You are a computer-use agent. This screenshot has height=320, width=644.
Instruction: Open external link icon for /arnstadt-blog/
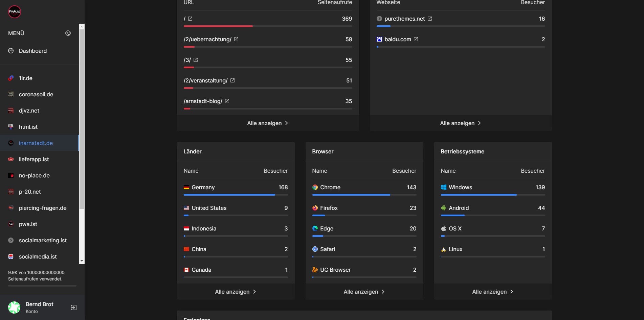point(227,101)
